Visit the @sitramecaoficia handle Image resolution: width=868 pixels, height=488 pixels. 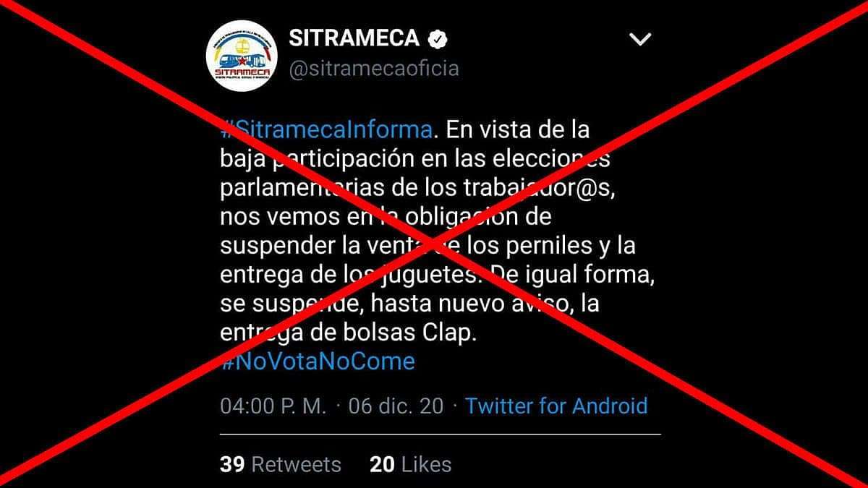[374, 69]
